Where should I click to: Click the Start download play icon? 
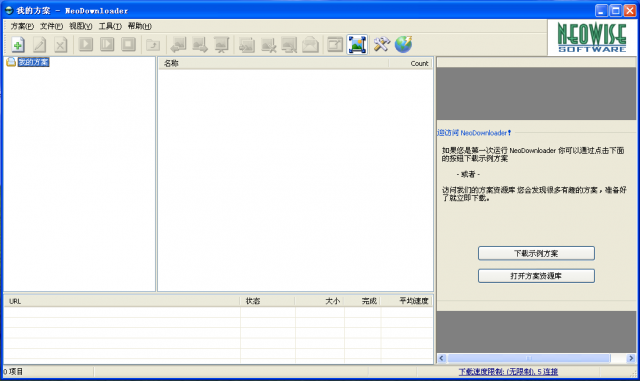pyautogui.click(x=86, y=44)
